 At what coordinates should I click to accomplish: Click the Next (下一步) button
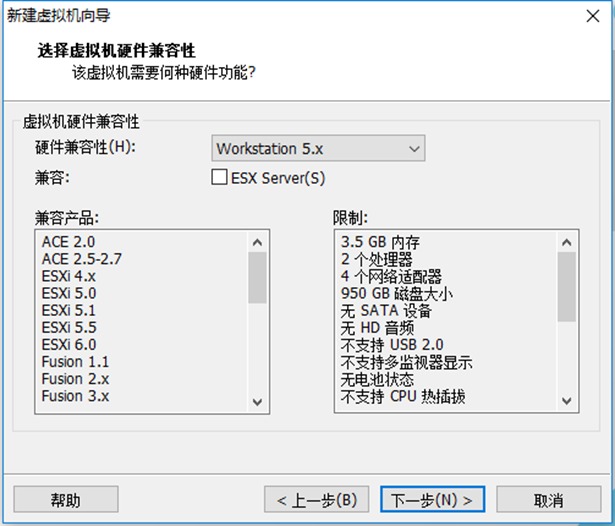432,499
